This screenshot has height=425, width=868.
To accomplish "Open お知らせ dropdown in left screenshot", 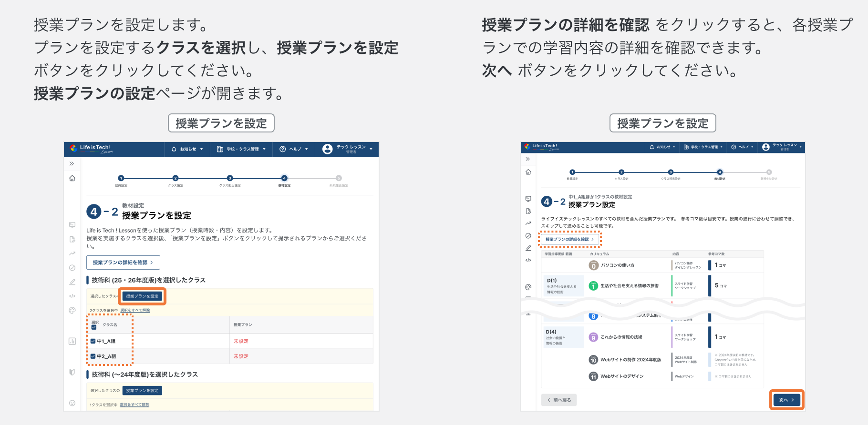I will click(187, 149).
